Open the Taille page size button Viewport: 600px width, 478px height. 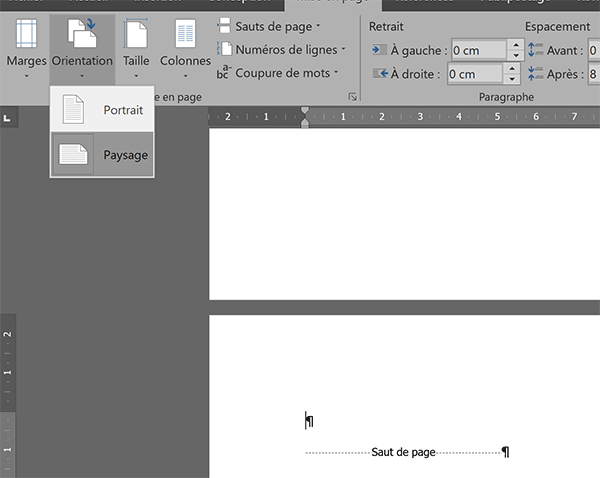[x=136, y=48]
